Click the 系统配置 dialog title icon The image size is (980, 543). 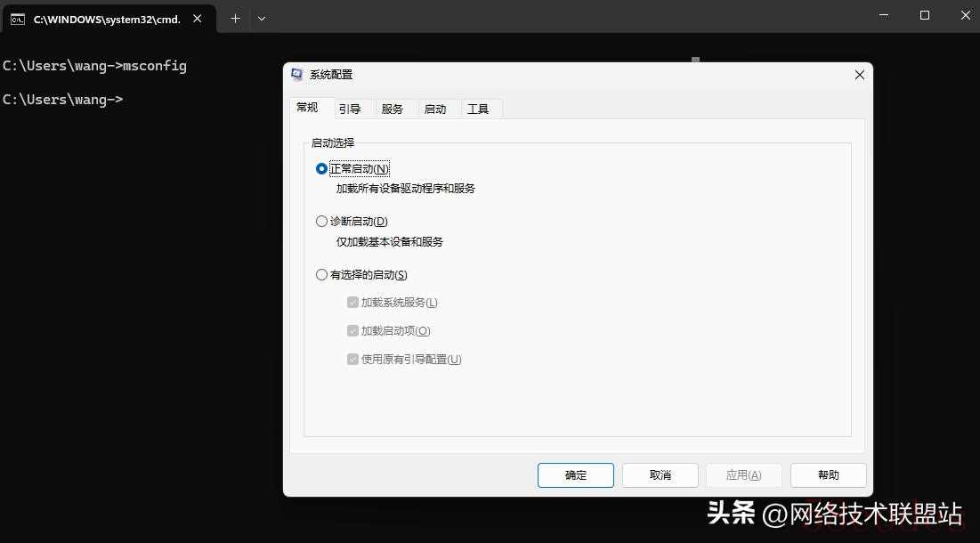click(x=297, y=75)
